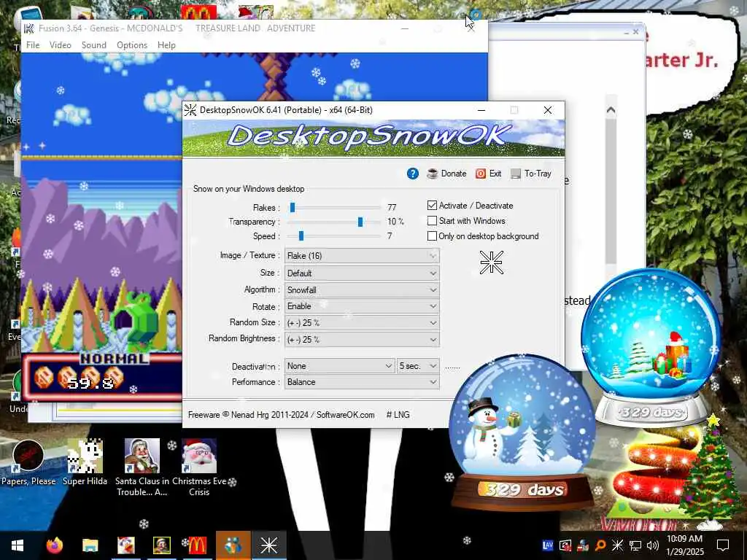Viewport: 747px width, 560px height.
Task: Switch to DesktopSnowOK taskbar snowflake button
Action: (268, 545)
